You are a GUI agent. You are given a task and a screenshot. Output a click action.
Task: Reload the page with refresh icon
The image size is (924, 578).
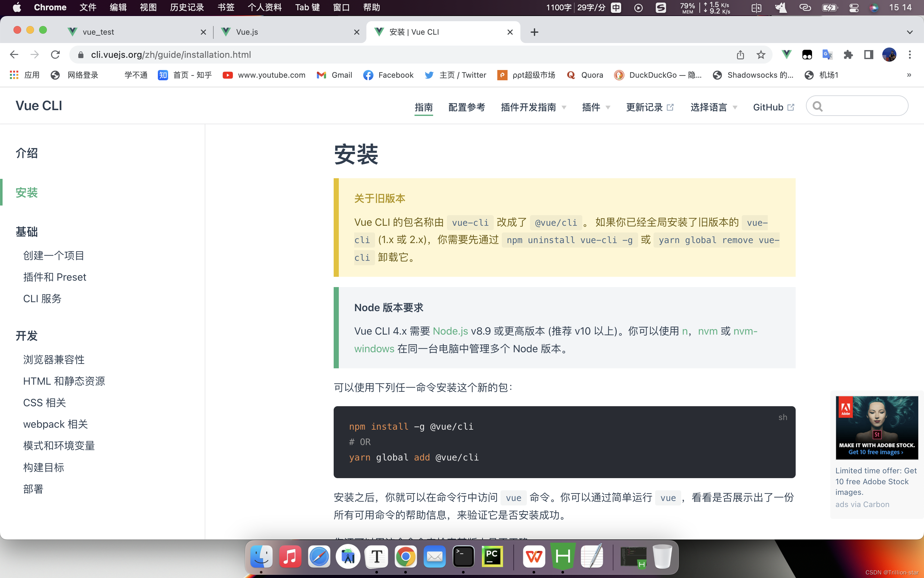pyautogui.click(x=56, y=55)
